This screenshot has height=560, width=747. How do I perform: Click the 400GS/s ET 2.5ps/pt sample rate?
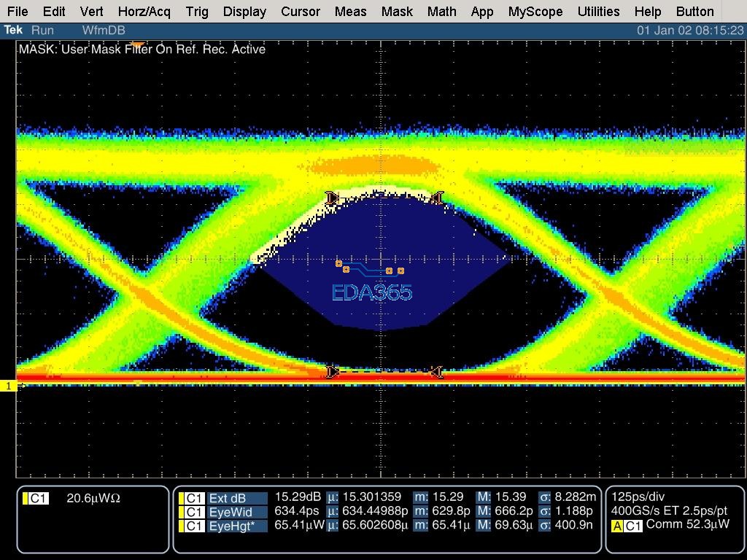[x=670, y=511]
